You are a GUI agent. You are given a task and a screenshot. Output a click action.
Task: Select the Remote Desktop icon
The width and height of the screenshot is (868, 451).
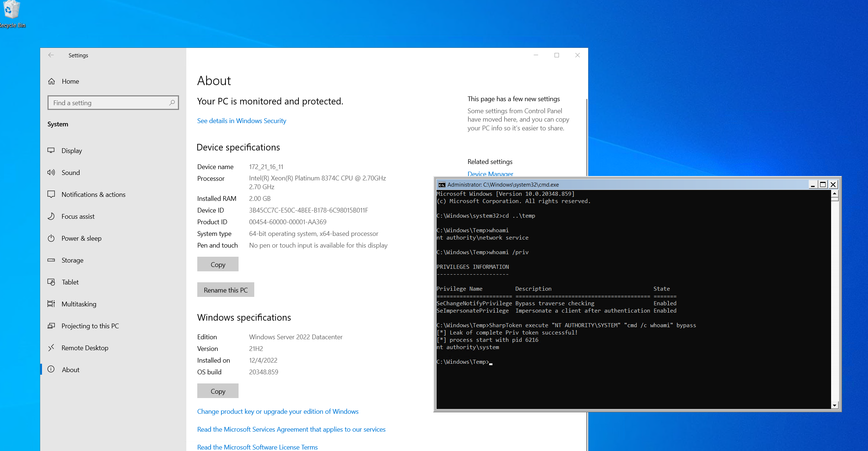[x=51, y=348]
